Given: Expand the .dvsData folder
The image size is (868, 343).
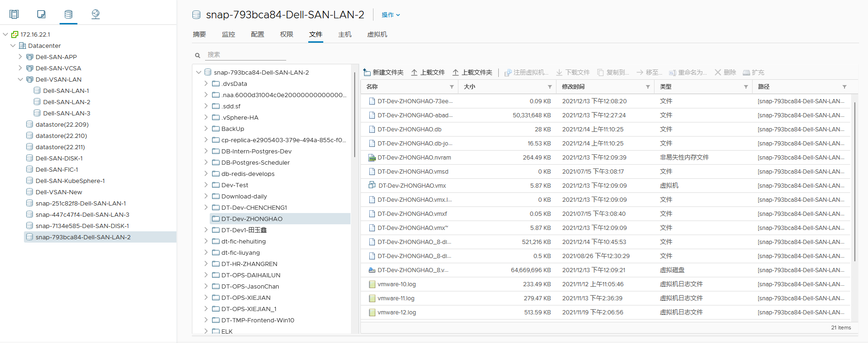Looking at the screenshot, I should [206, 84].
